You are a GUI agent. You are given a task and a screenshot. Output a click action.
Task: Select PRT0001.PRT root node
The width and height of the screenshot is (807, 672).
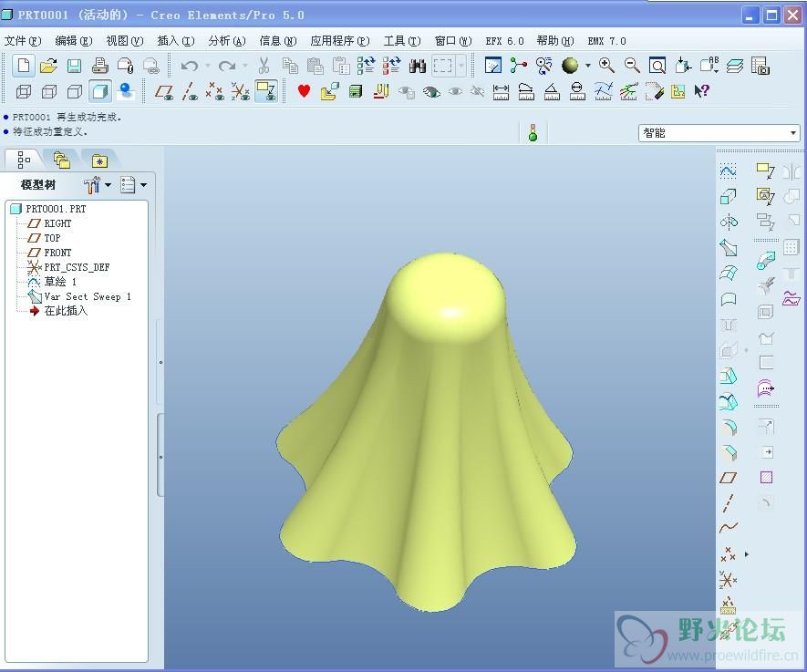tap(57, 209)
